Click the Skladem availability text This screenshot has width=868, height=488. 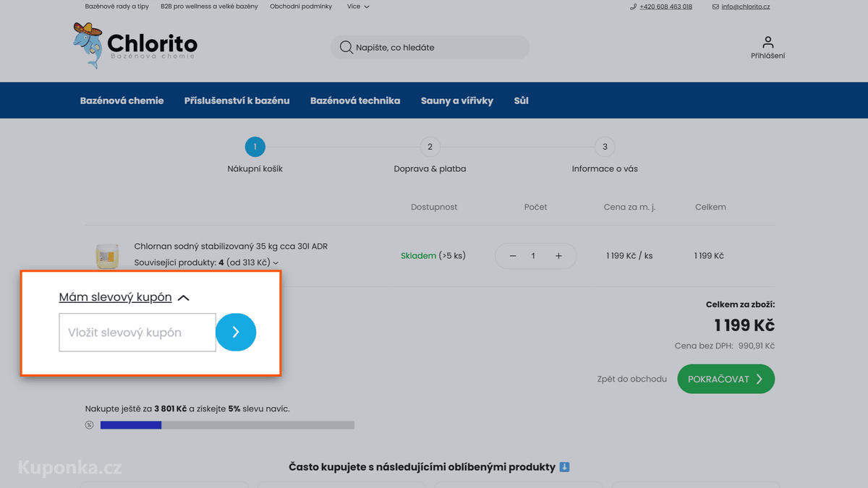[419, 256]
